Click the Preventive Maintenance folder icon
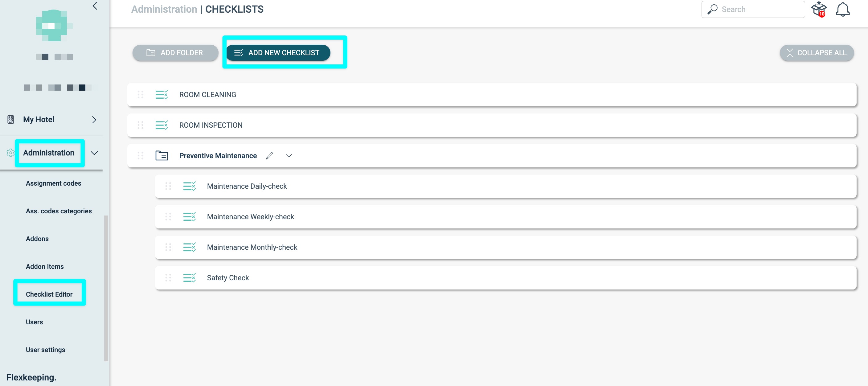This screenshot has width=868, height=386. [x=162, y=156]
